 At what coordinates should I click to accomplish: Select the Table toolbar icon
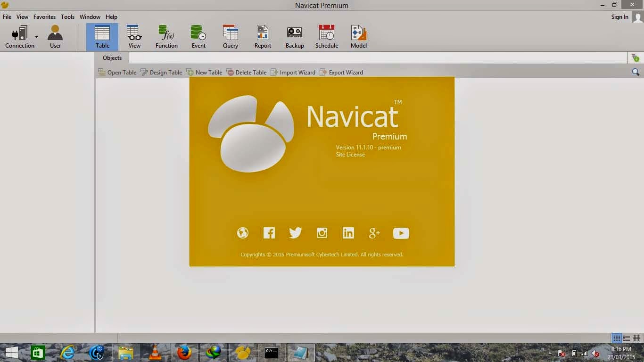pos(102,37)
